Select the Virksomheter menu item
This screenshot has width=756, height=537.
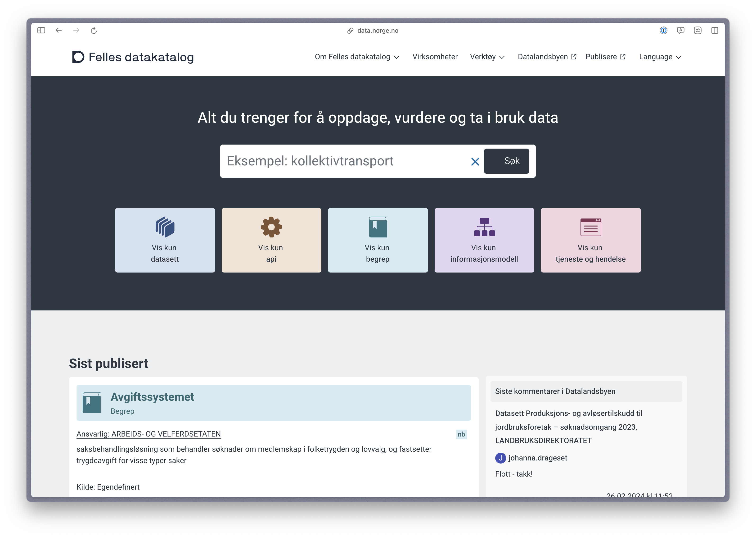tap(435, 57)
